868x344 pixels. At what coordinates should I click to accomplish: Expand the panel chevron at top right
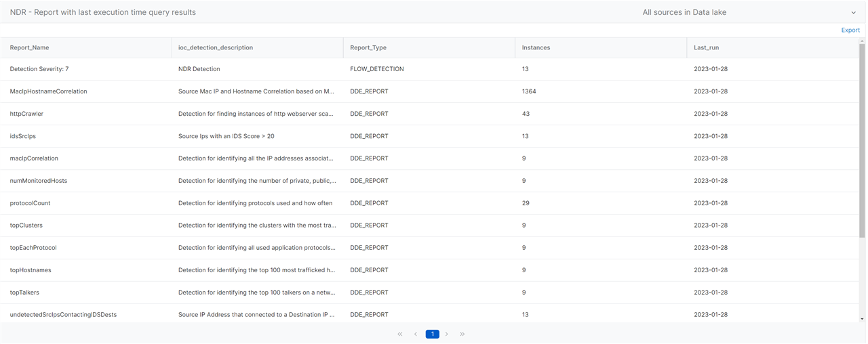pyautogui.click(x=853, y=12)
